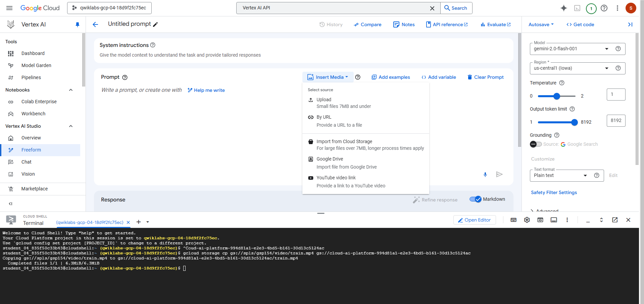Unpin Vertex AI with the pin icon
This screenshot has height=304, width=644.
(78, 24)
